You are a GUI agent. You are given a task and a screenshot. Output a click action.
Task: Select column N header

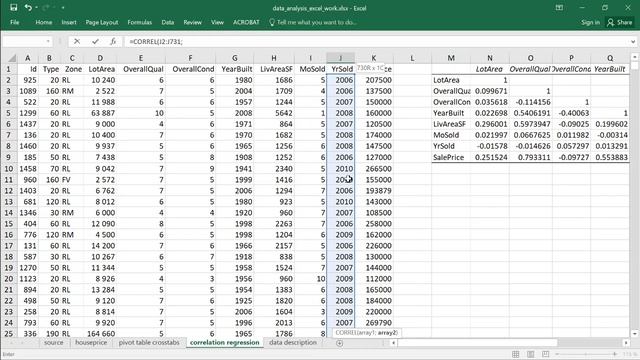(x=490, y=58)
